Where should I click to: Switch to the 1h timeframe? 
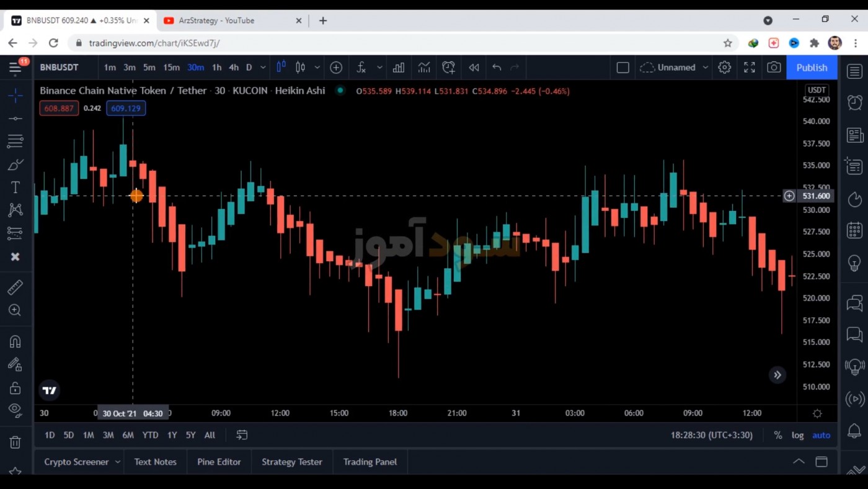(x=216, y=68)
